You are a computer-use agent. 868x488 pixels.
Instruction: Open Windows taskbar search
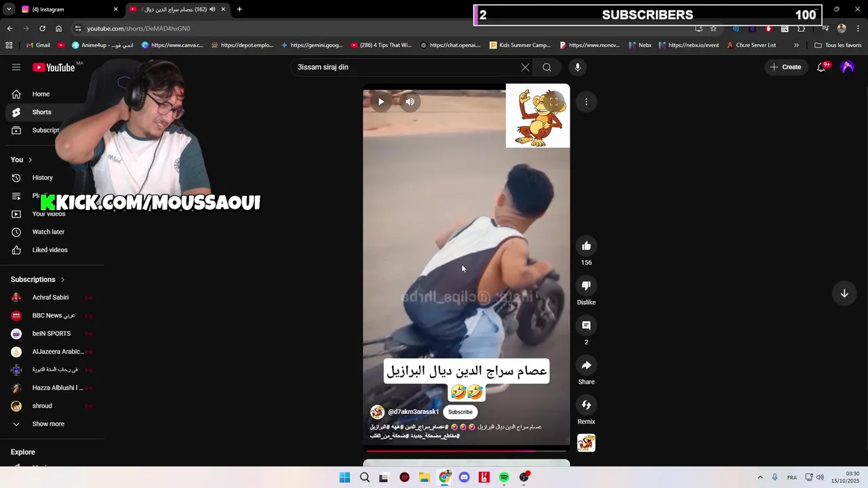click(365, 478)
